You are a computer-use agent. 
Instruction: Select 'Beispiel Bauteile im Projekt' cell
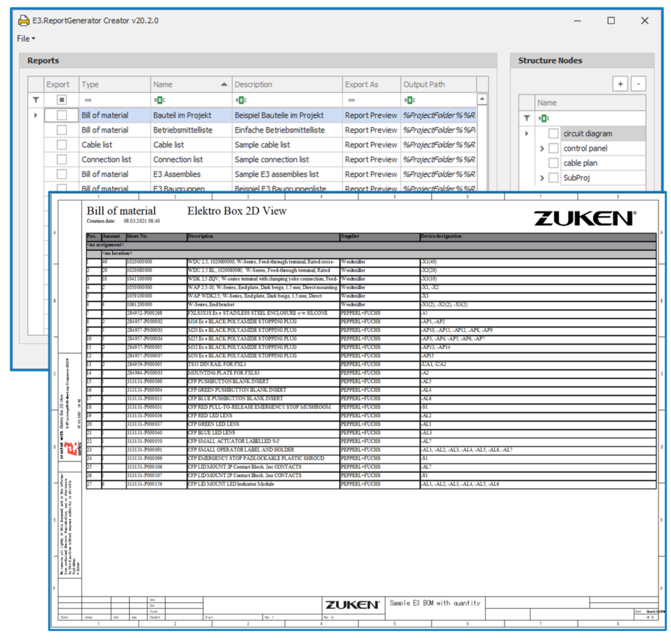pos(287,115)
